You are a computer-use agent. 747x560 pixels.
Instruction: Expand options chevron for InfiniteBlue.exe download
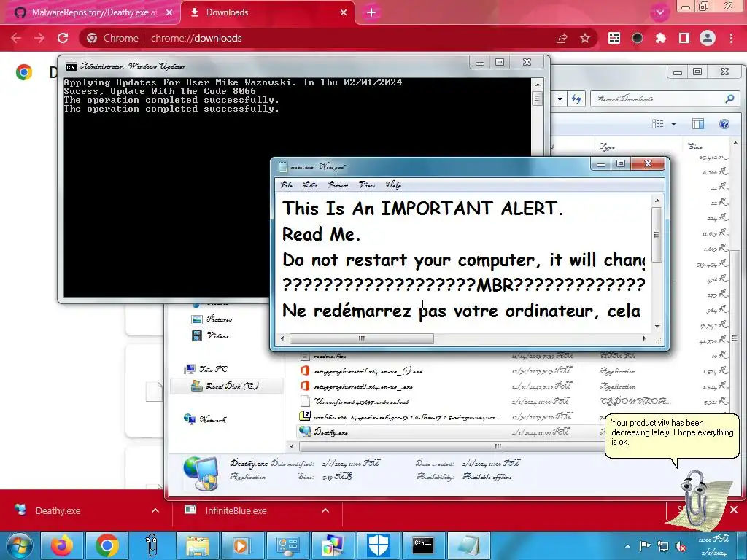click(325, 510)
